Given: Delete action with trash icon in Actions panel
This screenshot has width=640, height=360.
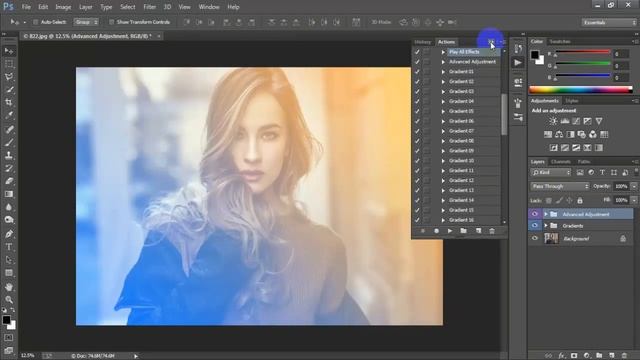Looking at the screenshot, I should pyautogui.click(x=492, y=231).
